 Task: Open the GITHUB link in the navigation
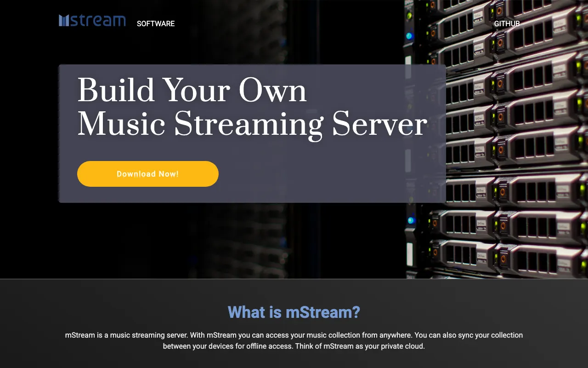(507, 23)
